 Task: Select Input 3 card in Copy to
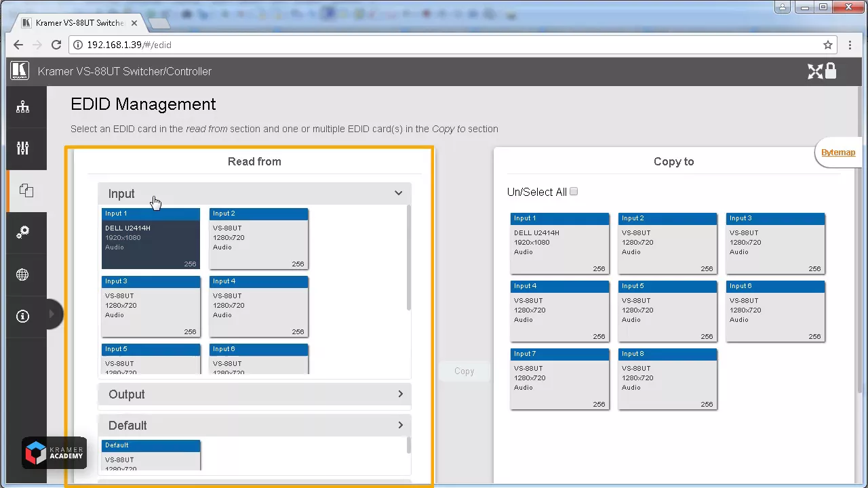[x=775, y=243]
